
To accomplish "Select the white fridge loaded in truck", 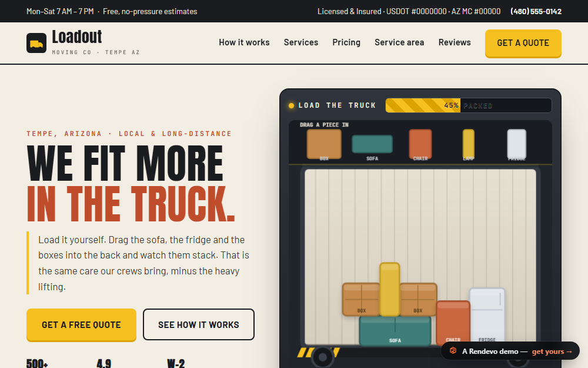I will pyautogui.click(x=487, y=316).
